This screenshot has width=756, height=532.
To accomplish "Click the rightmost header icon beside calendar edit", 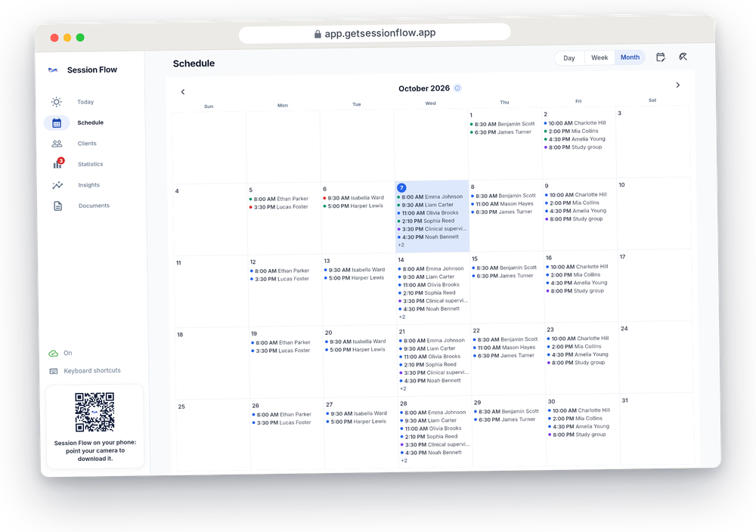I will tap(683, 57).
